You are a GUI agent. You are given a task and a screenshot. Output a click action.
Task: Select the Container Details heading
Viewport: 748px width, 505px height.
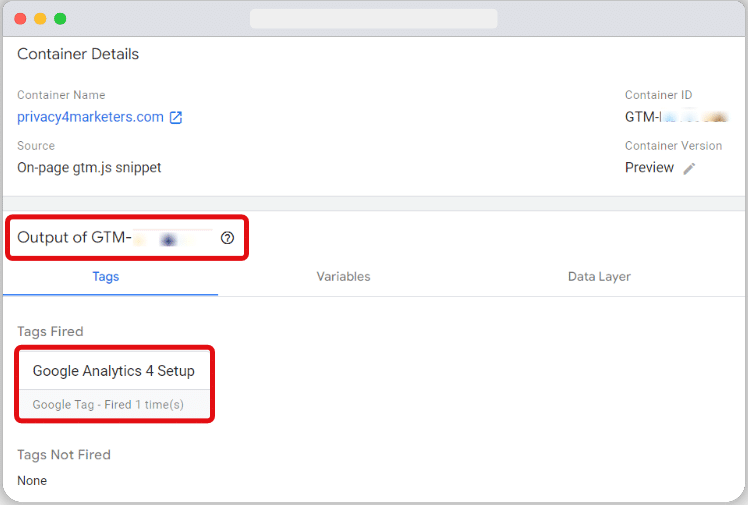click(78, 54)
